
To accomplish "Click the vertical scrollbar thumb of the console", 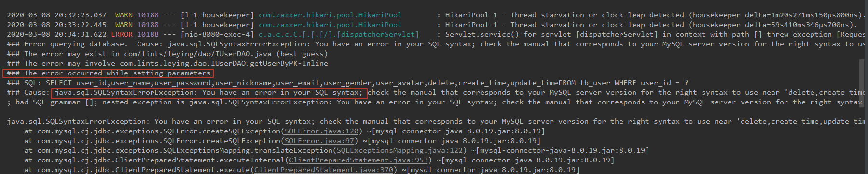I will tap(862, 80).
